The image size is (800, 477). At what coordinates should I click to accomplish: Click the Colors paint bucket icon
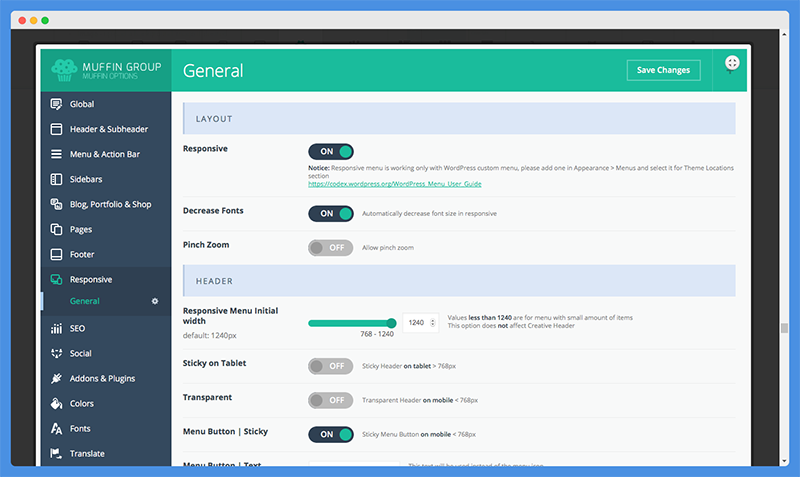click(x=56, y=403)
